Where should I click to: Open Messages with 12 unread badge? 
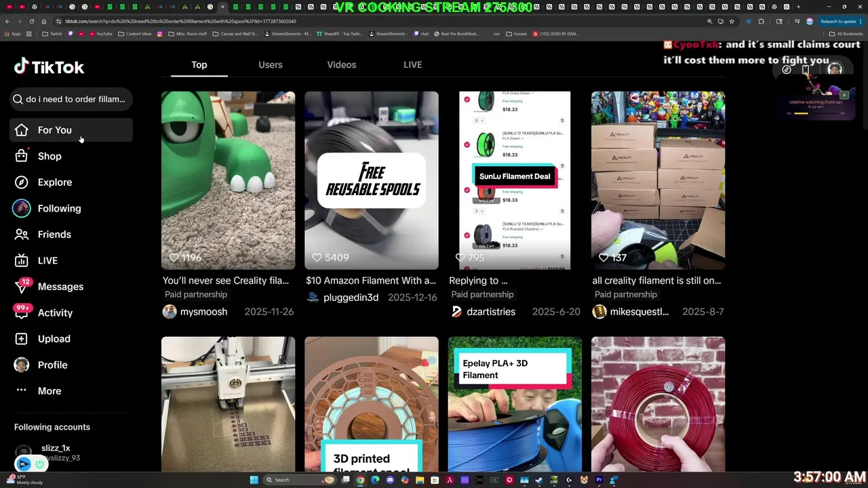[71, 287]
